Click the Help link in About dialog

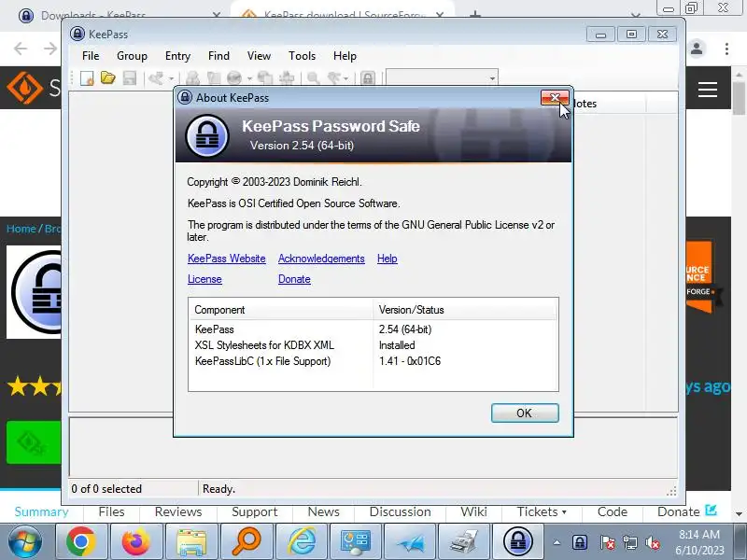point(388,259)
